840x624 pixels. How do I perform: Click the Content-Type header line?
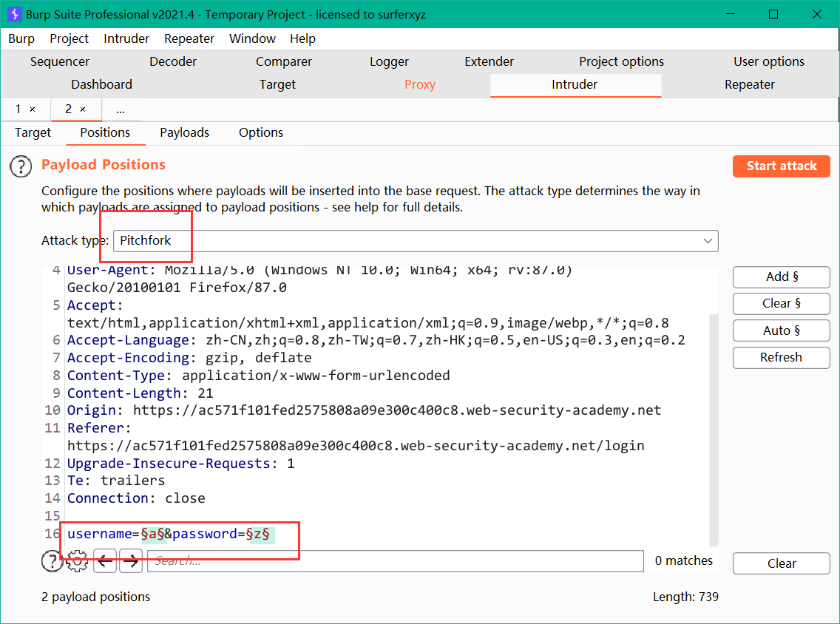259,376
